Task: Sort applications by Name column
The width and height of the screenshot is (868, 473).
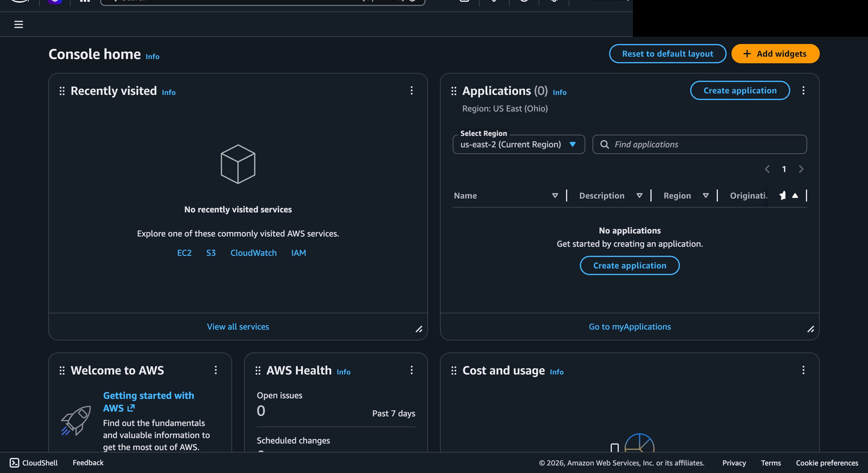Action: tap(555, 196)
